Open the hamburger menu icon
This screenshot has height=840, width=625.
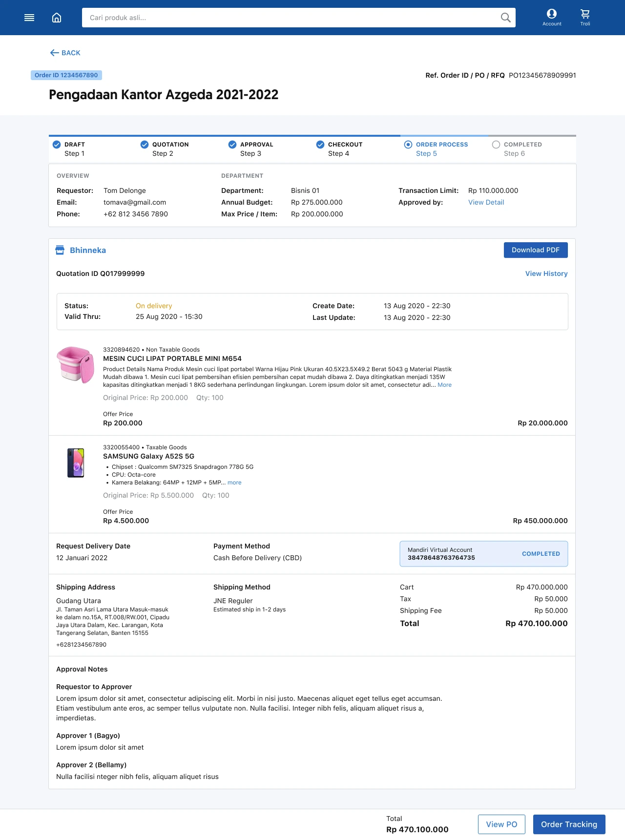(x=29, y=18)
